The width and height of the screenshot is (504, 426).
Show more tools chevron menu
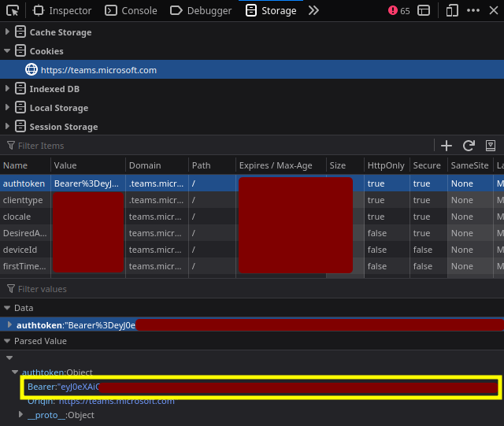(313, 10)
